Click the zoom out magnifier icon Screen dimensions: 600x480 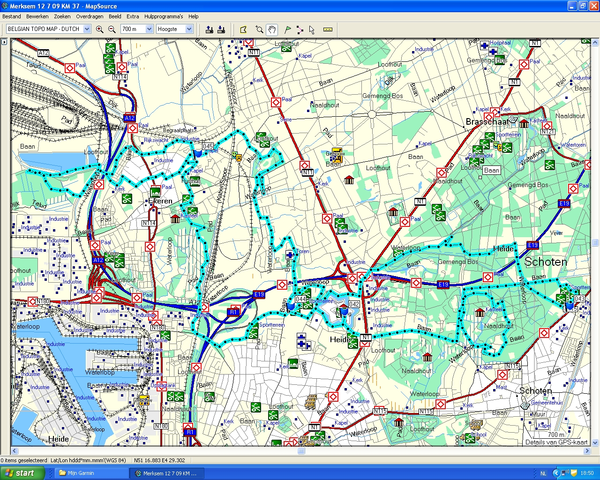coord(111,30)
